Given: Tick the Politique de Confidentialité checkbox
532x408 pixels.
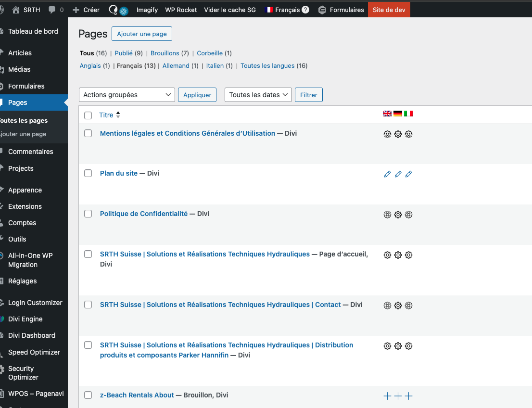Looking at the screenshot, I should [88, 214].
